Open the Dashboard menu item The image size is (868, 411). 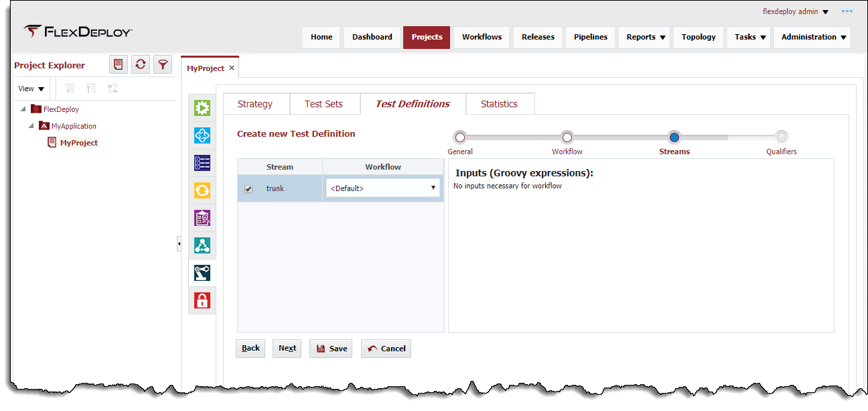pyautogui.click(x=372, y=37)
